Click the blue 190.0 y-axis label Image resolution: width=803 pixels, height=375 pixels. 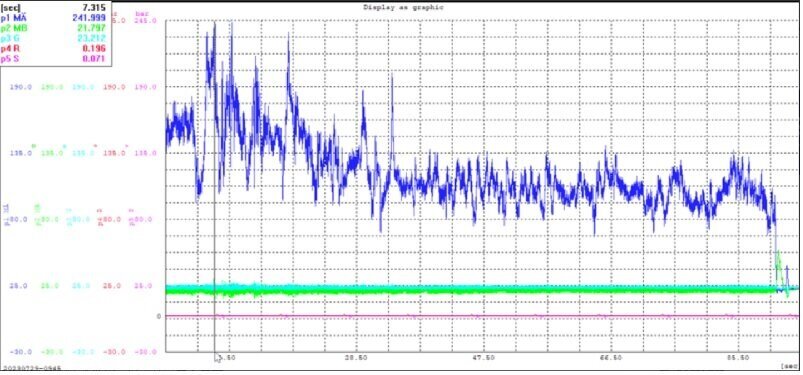[x=21, y=87]
